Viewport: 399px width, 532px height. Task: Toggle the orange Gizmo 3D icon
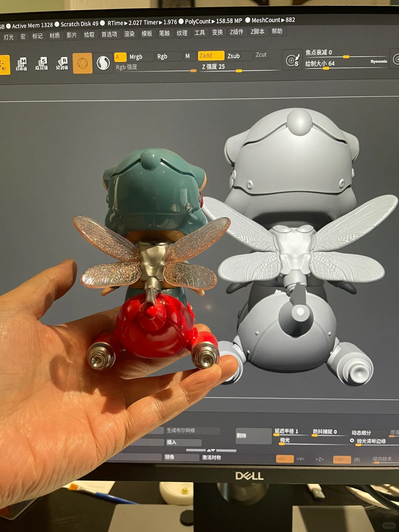point(82,63)
